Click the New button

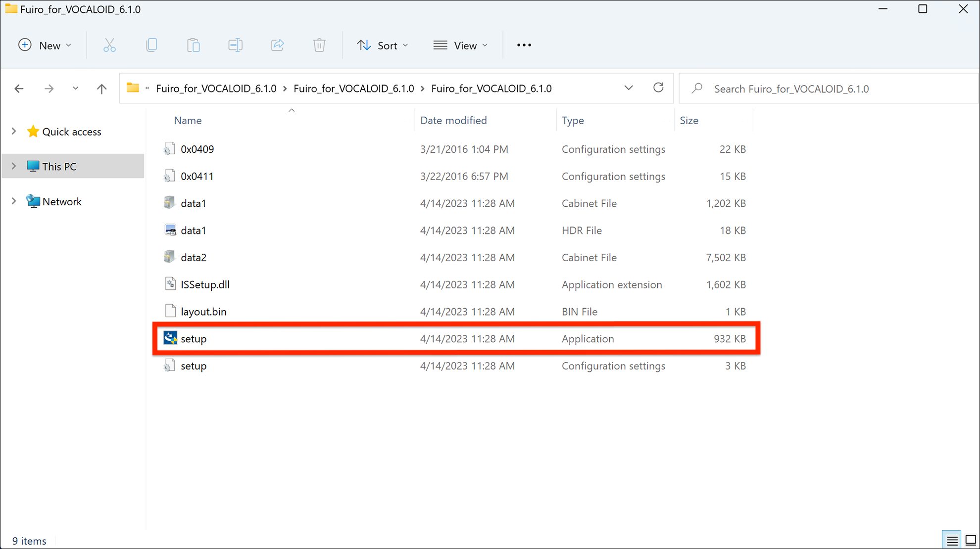(x=45, y=45)
